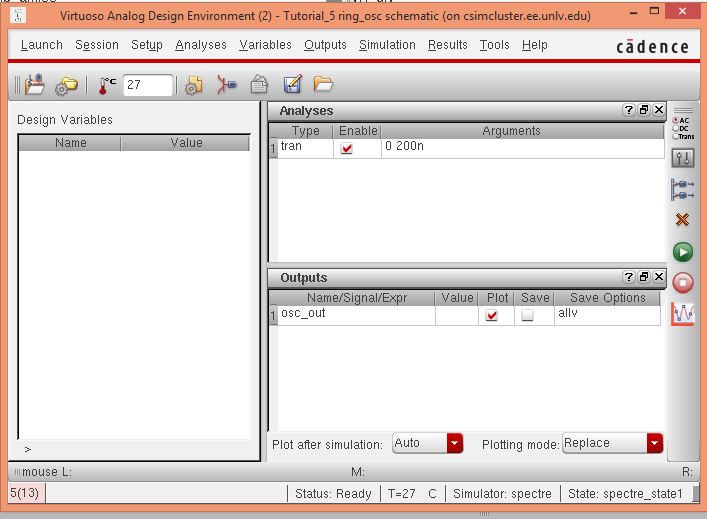Close the Analyses panel

point(659,110)
